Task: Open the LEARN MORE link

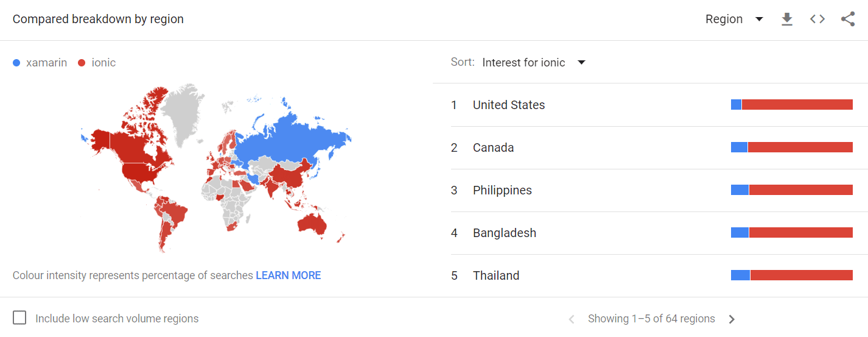Action: (288, 275)
